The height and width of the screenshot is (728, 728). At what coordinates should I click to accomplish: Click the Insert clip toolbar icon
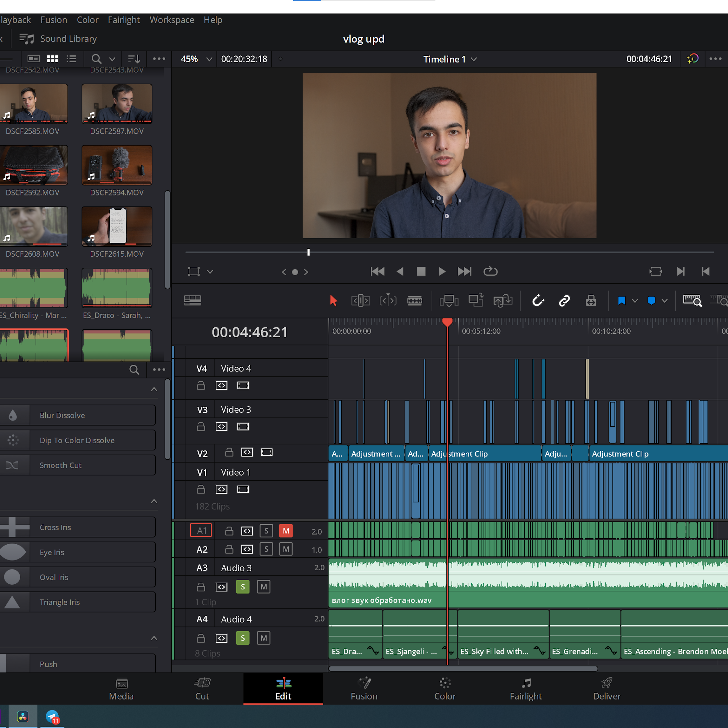(x=449, y=301)
